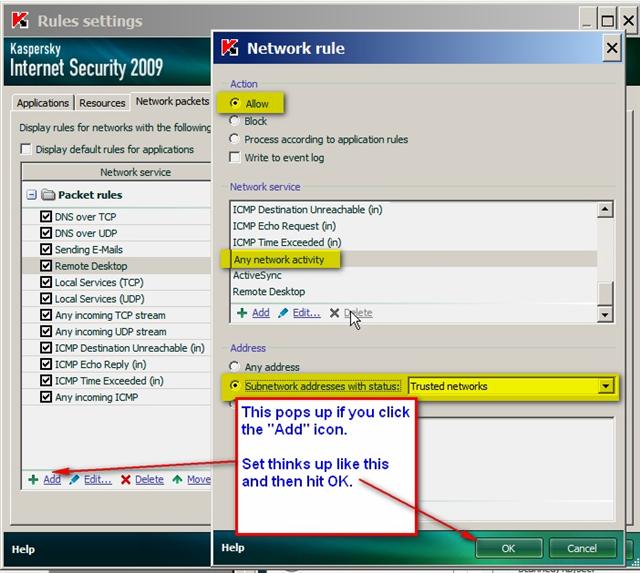This screenshot has height=573, width=640.
Task: Close the Network rule dialog
Action: click(x=611, y=48)
